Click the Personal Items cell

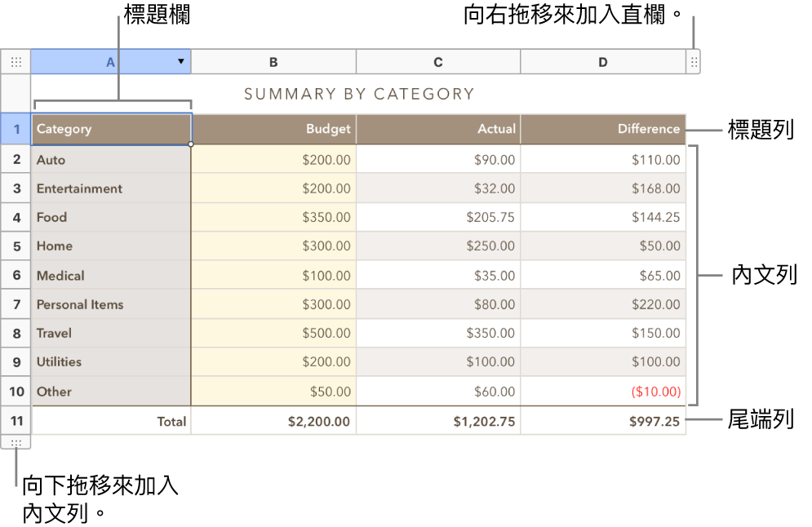pyautogui.click(x=112, y=304)
